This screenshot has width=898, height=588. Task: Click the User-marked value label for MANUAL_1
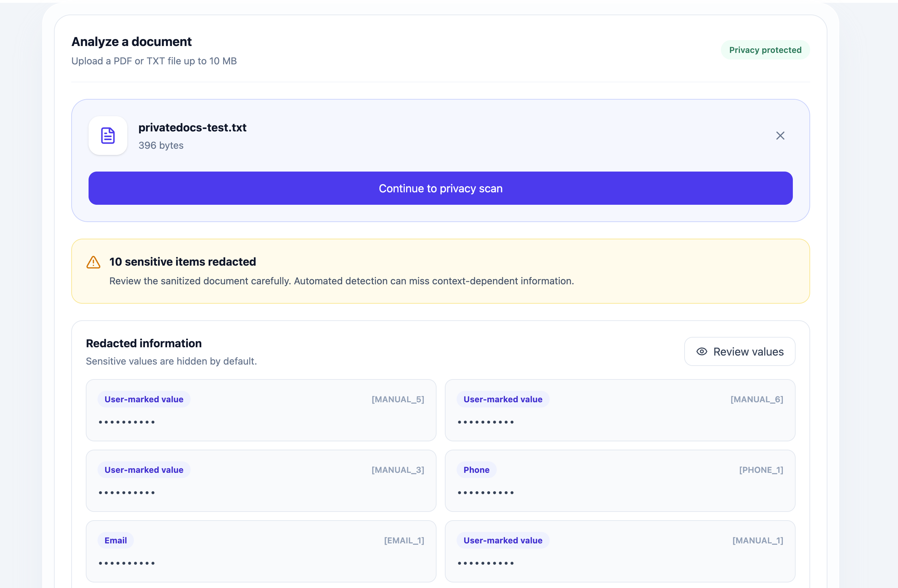[503, 540]
